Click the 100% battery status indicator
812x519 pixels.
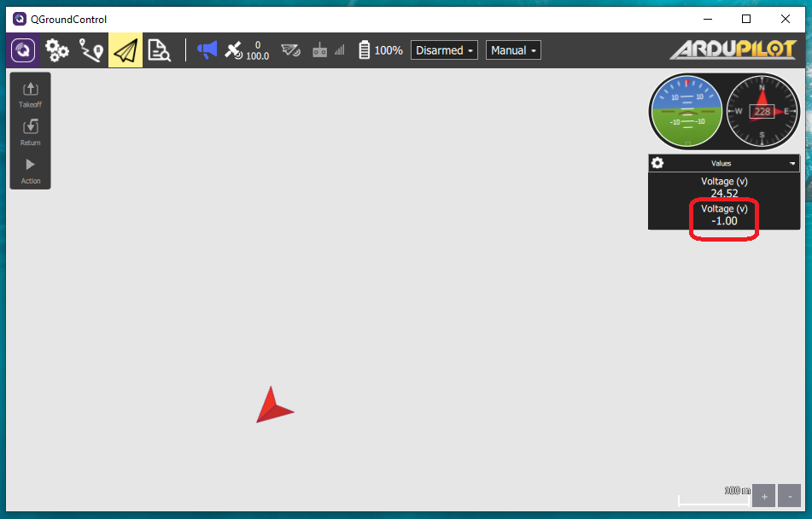point(380,50)
